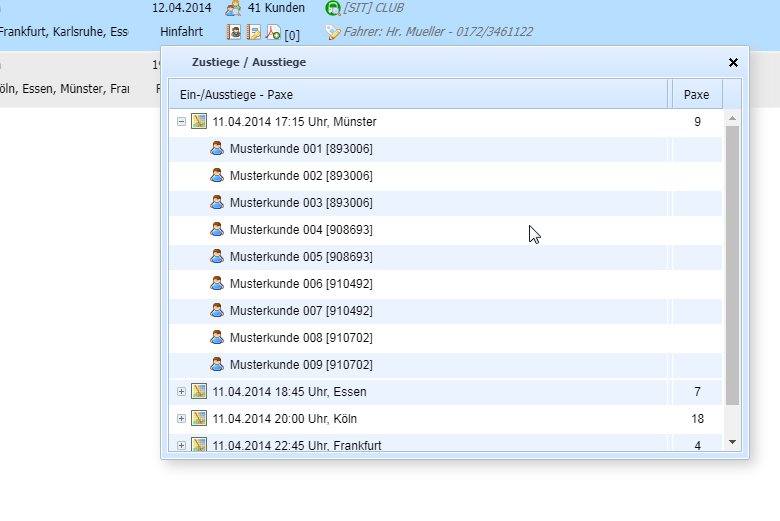
Task: Click the tag icon before Fahrer: Hr. Mueller
Action: [333, 32]
